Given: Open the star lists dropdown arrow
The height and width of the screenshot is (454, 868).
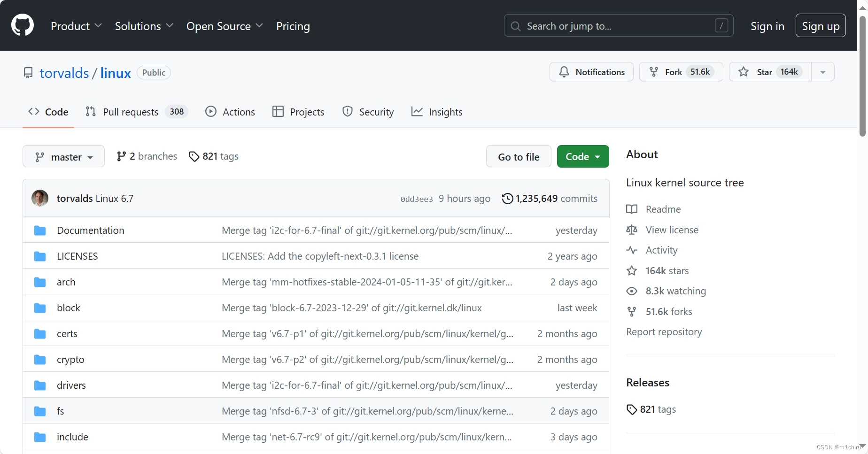Looking at the screenshot, I should pos(823,72).
